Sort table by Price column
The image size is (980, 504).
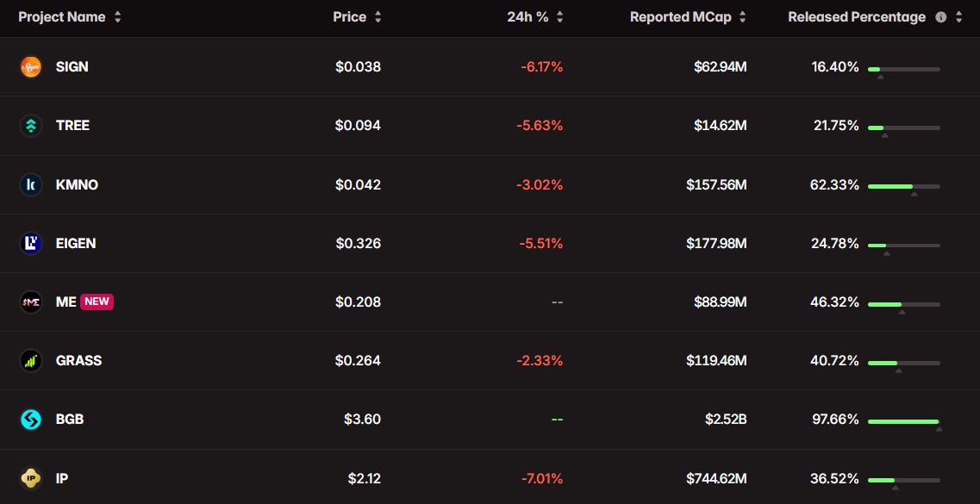coord(378,17)
